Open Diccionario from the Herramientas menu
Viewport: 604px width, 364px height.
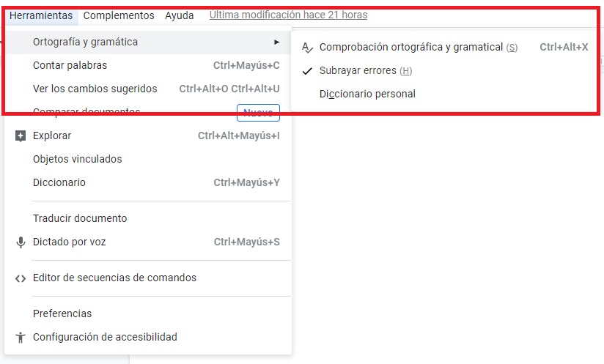tap(59, 182)
